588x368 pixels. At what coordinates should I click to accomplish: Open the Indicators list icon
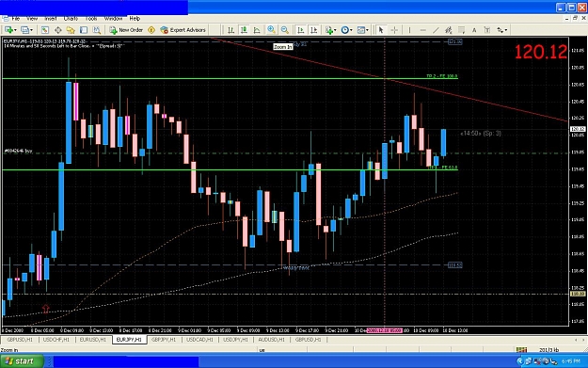329,30
